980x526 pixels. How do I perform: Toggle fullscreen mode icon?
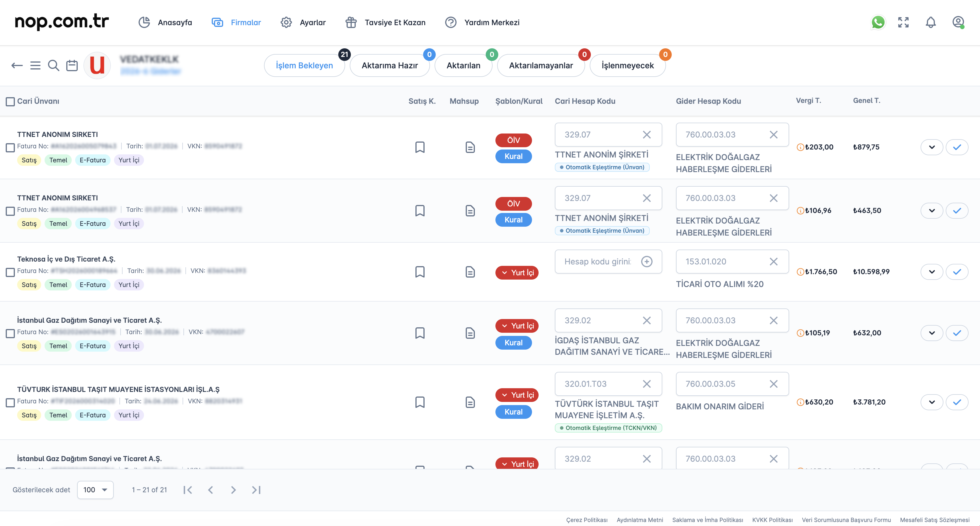903,23
